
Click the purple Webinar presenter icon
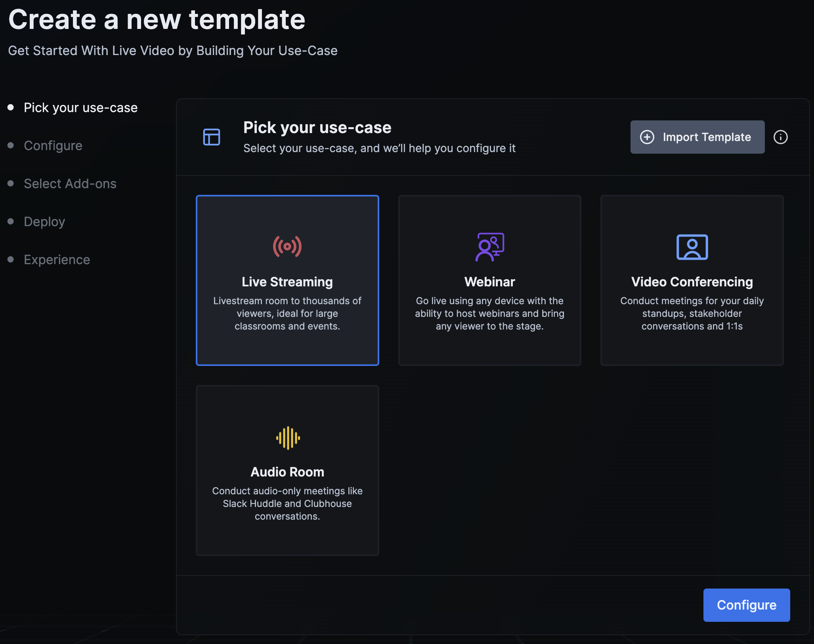pos(489,247)
